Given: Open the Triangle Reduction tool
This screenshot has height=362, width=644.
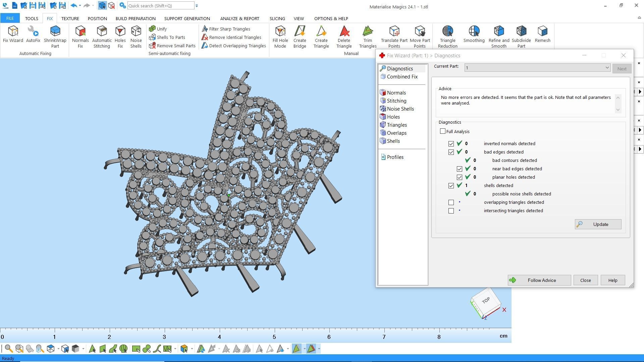Looking at the screenshot, I should pyautogui.click(x=447, y=36).
